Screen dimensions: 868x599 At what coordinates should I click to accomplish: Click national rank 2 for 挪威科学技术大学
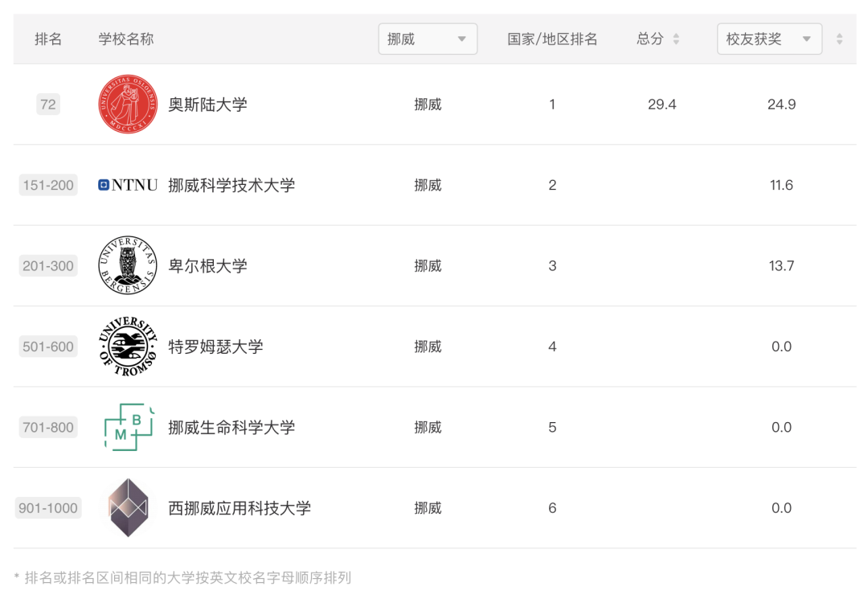(x=552, y=185)
